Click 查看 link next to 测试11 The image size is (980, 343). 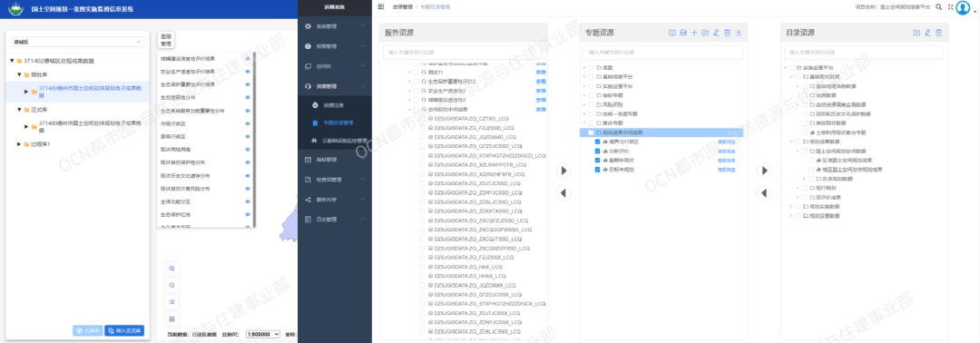(x=541, y=73)
